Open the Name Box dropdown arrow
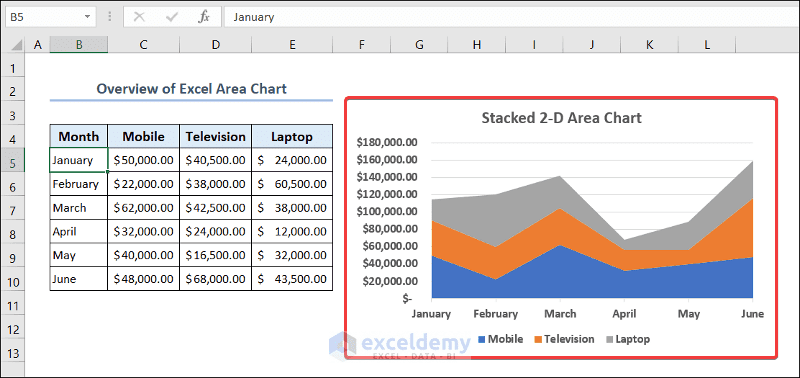 (87, 17)
